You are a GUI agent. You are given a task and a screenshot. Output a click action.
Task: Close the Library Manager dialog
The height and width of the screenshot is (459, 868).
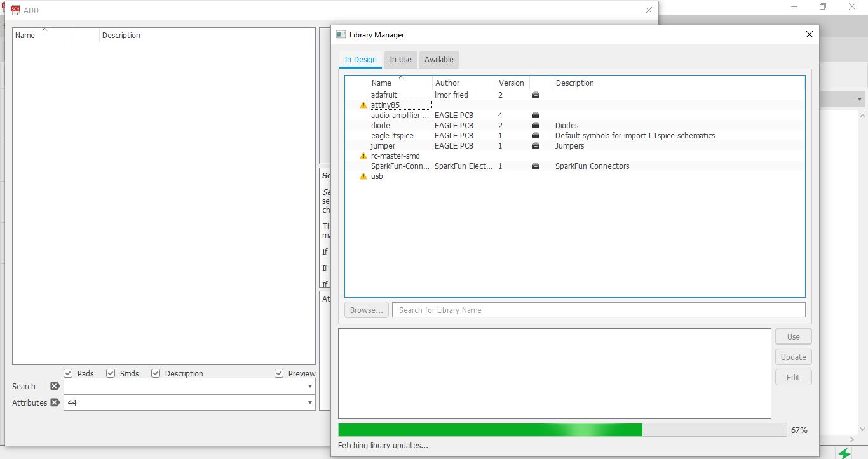click(809, 35)
